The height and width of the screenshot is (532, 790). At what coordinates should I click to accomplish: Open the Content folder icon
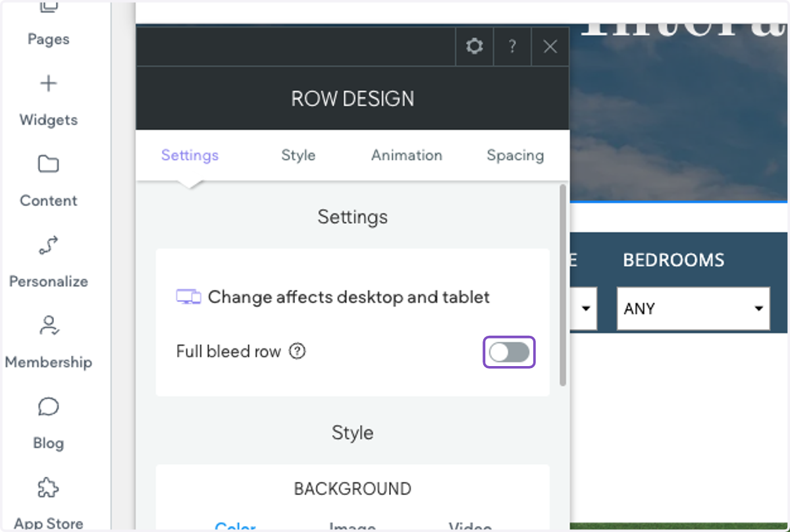[x=48, y=164]
